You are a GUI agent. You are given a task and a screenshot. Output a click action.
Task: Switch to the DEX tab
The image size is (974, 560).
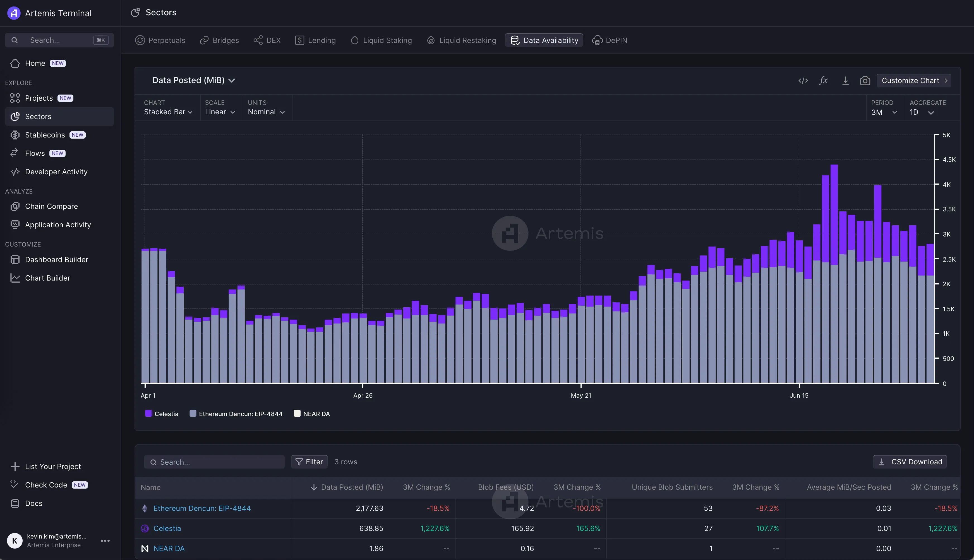click(267, 40)
